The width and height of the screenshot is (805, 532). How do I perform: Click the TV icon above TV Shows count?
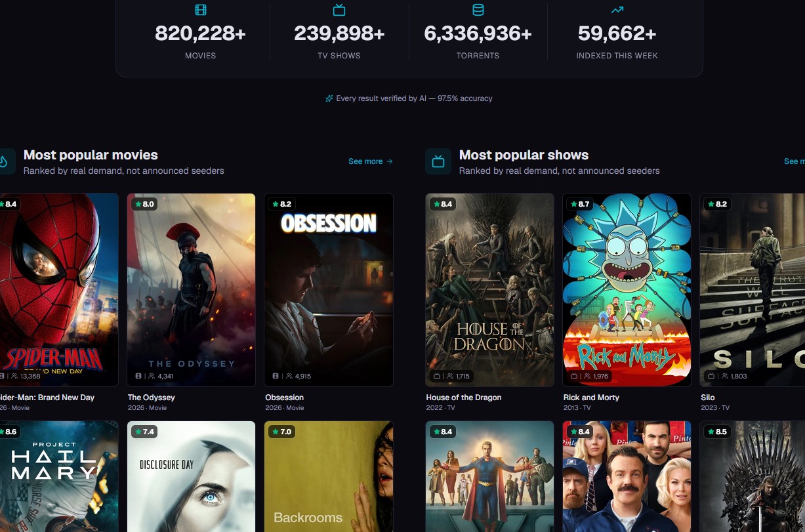[339, 10]
